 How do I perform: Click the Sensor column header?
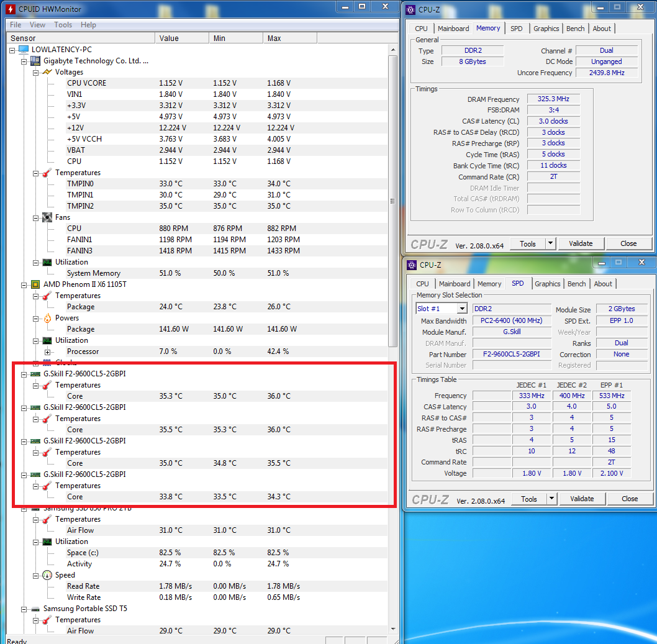(81, 38)
